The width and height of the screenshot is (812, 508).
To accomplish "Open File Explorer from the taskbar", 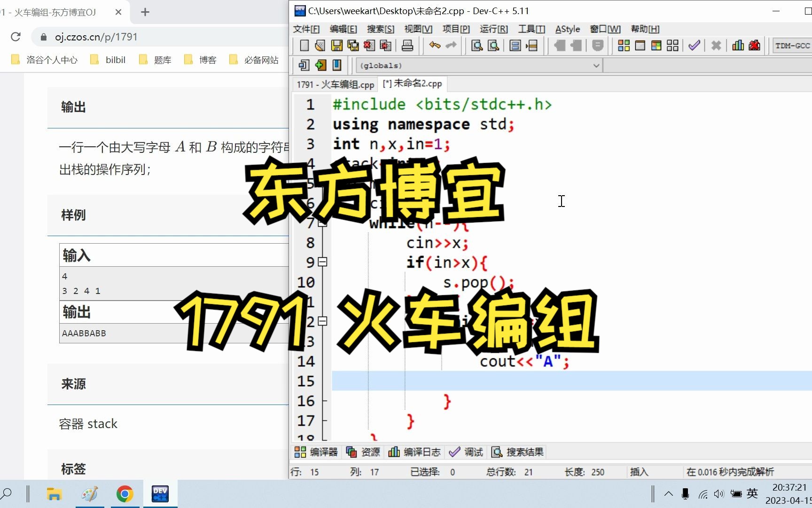I will (54, 494).
